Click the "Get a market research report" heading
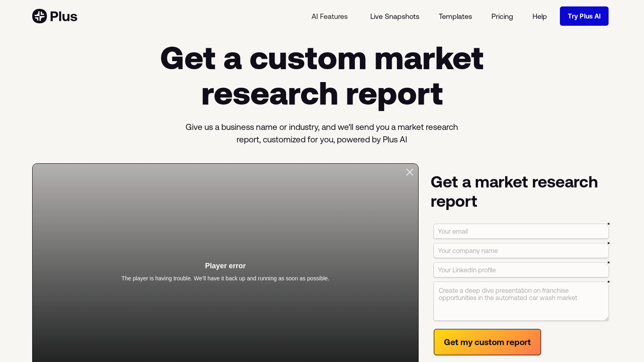 [x=514, y=192]
